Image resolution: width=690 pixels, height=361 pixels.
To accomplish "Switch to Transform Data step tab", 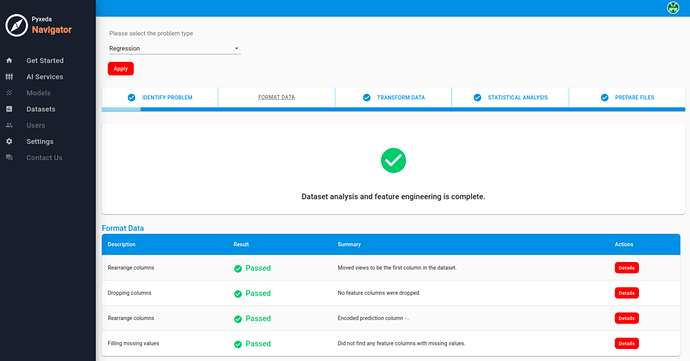I will point(393,97).
